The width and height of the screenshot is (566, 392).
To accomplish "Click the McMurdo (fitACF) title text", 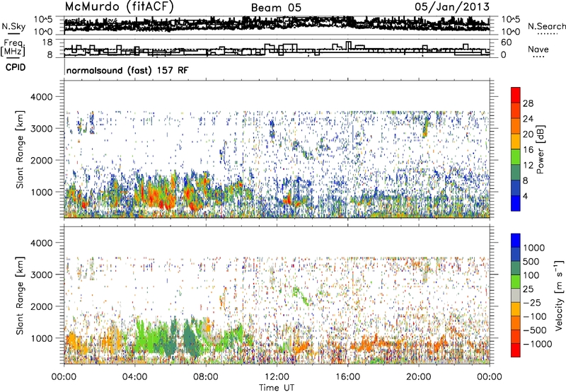I will tap(119, 7).
